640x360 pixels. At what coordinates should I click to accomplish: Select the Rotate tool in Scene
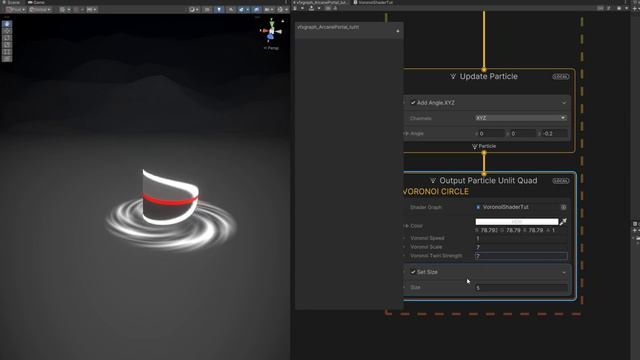[7, 38]
